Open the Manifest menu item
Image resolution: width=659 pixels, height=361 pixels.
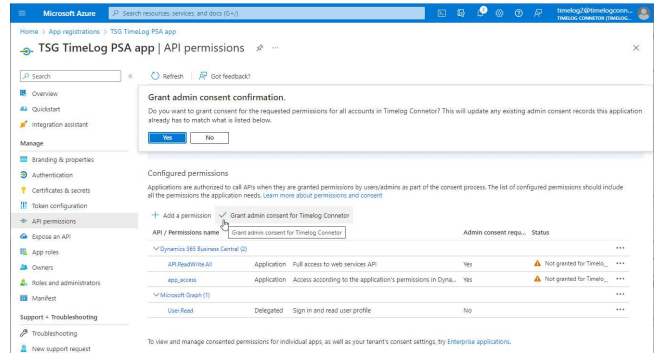pyautogui.click(x=44, y=298)
